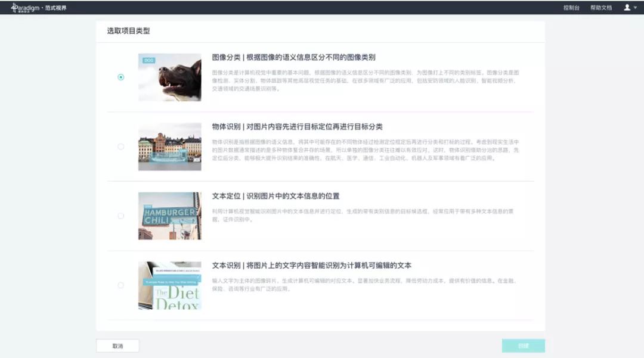Click the Diet Detox book thumbnail

169,285
